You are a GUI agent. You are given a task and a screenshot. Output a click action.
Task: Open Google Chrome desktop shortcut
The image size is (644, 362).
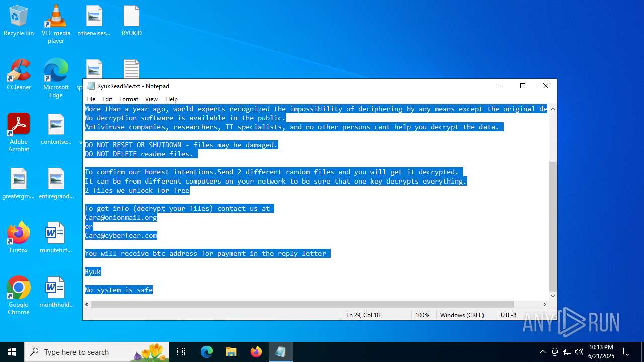19,296
